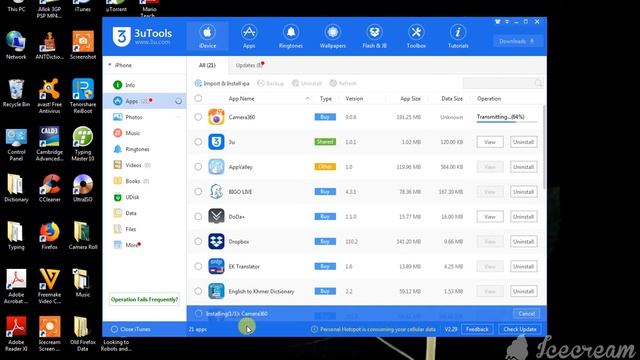Click the app search field
The width and height of the screenshot is (640, 360).
point(504,83)
